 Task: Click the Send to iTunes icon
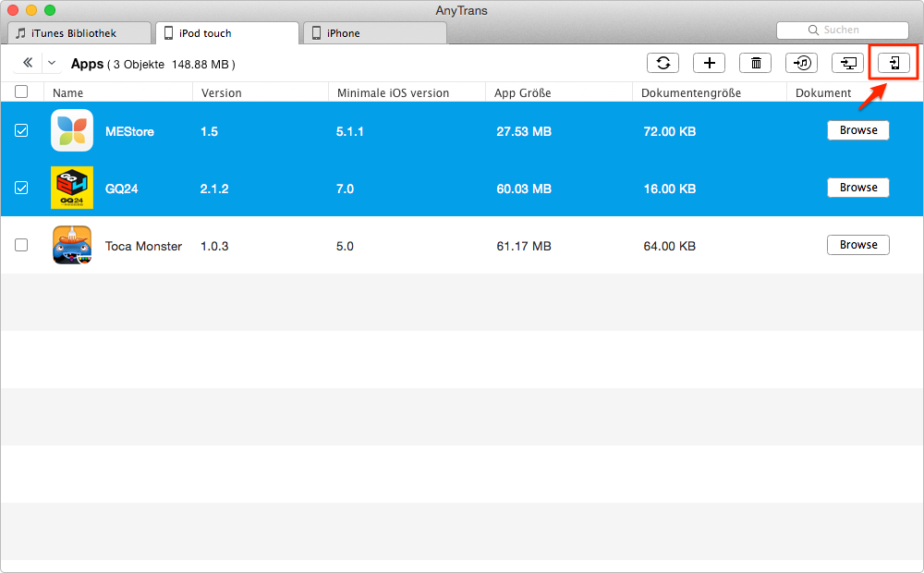801,63
